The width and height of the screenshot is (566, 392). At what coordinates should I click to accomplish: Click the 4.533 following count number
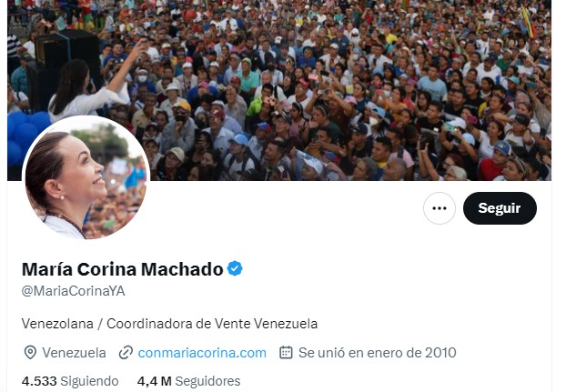point(39,381)
